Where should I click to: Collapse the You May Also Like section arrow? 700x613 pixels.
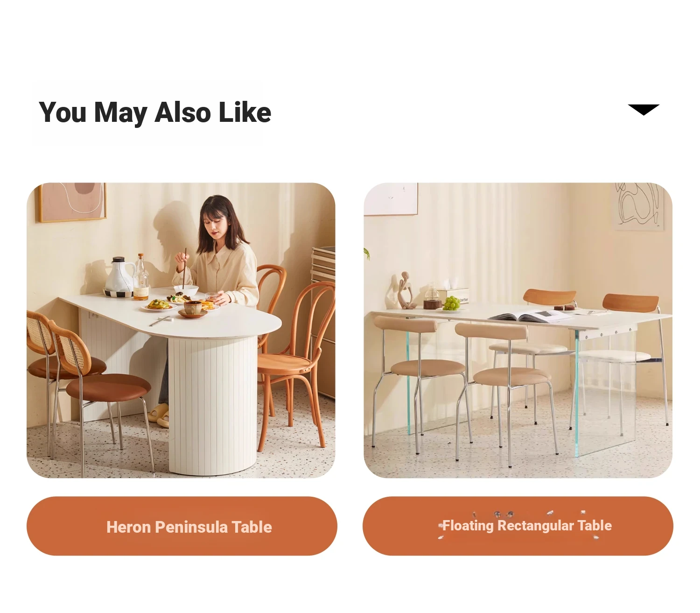(x=644, y=110)
